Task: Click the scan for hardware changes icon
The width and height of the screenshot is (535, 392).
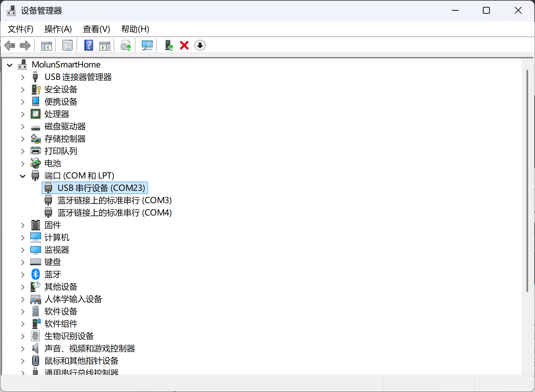Action: tap(147, 45)
